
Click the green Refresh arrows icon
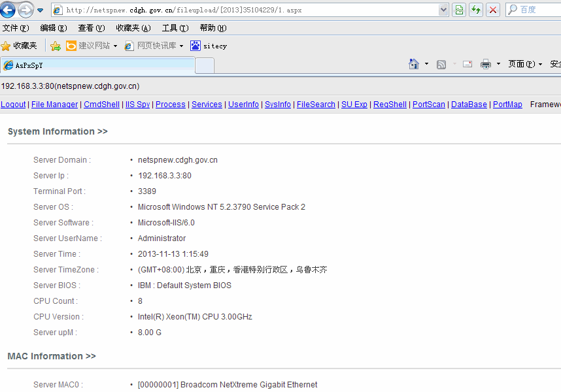click(476, 10)
